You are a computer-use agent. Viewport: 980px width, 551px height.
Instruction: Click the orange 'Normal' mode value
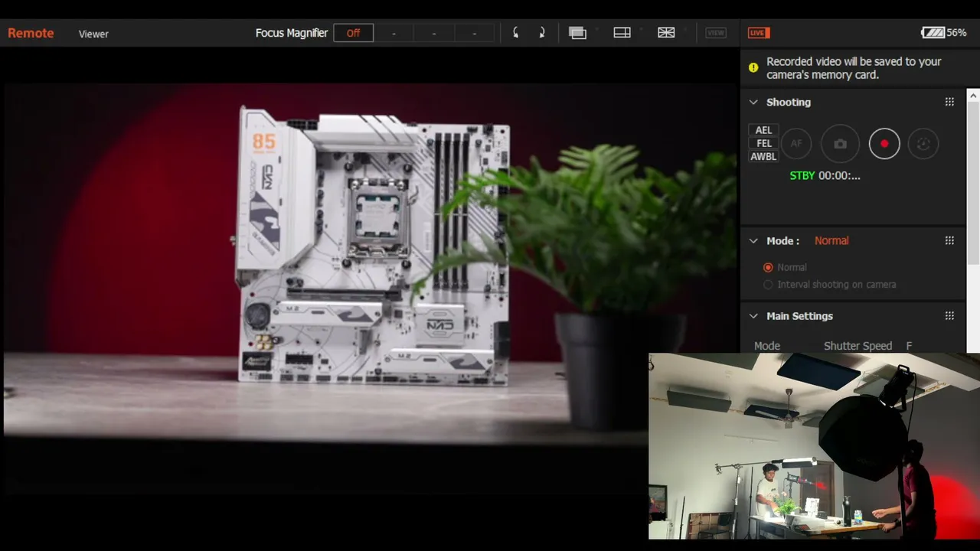(x=831, y=240)
